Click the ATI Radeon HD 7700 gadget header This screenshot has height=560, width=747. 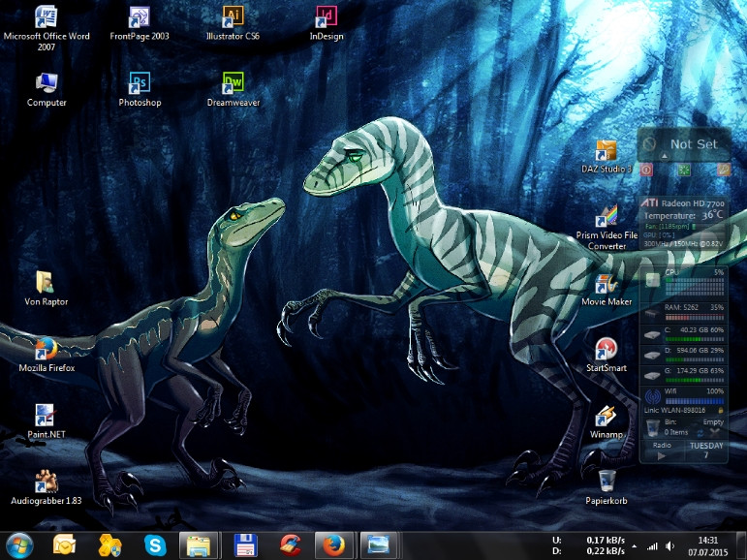(x=683, y=203)
